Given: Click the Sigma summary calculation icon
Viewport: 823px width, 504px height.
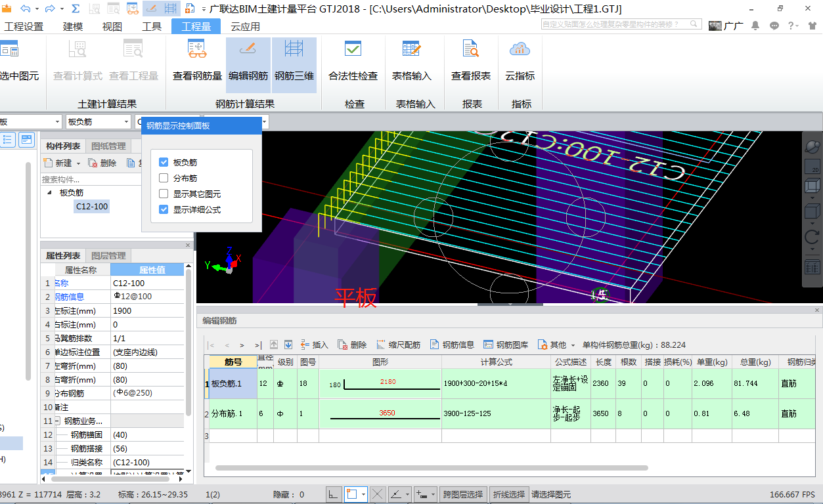Looking at the screenshot, I should [76, 9].
